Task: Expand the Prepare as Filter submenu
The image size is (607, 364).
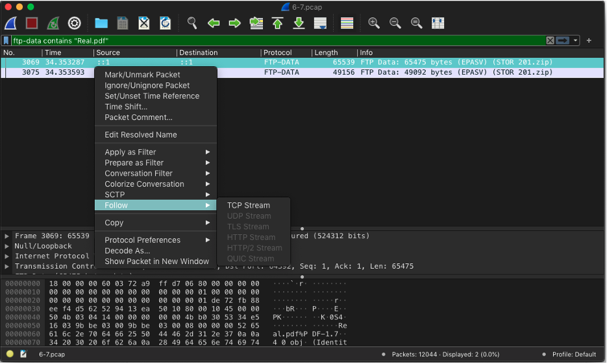Action: click(x=156, y=163)
